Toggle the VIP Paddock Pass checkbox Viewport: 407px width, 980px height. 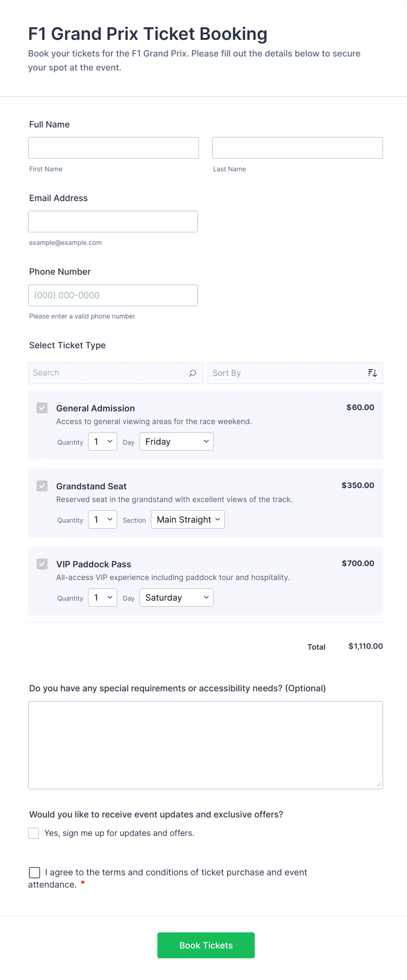tap(42, 564)
